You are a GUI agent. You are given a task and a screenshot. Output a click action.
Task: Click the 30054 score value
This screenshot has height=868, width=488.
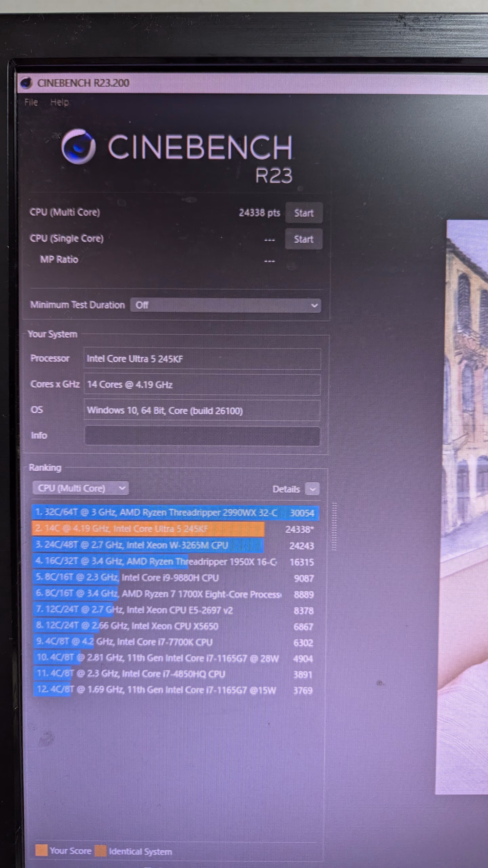(x=302, y=513)
